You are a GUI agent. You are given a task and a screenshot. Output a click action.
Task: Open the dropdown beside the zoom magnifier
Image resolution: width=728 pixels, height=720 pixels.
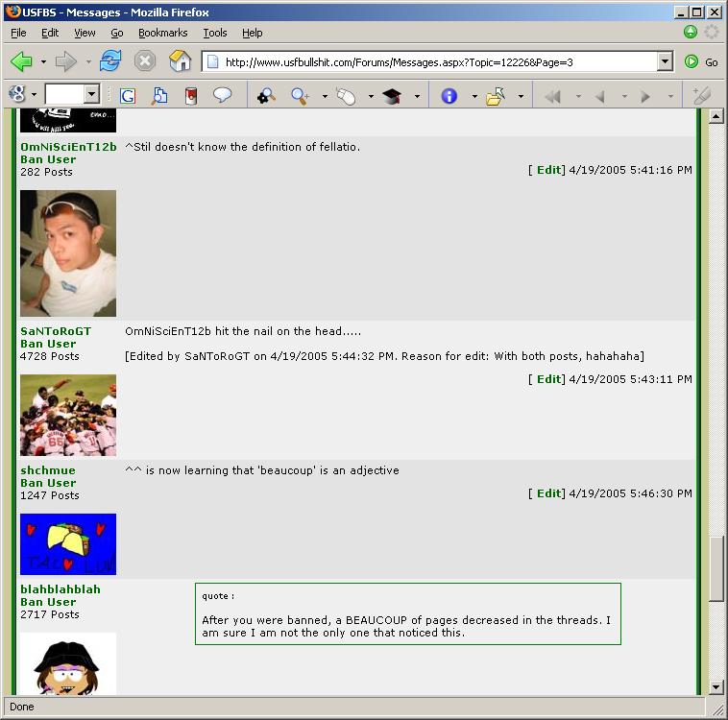tap(325, 96)
